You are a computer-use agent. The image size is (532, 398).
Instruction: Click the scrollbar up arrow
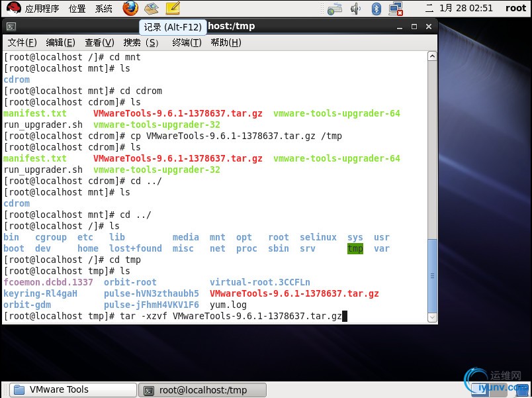coord(432,56)
